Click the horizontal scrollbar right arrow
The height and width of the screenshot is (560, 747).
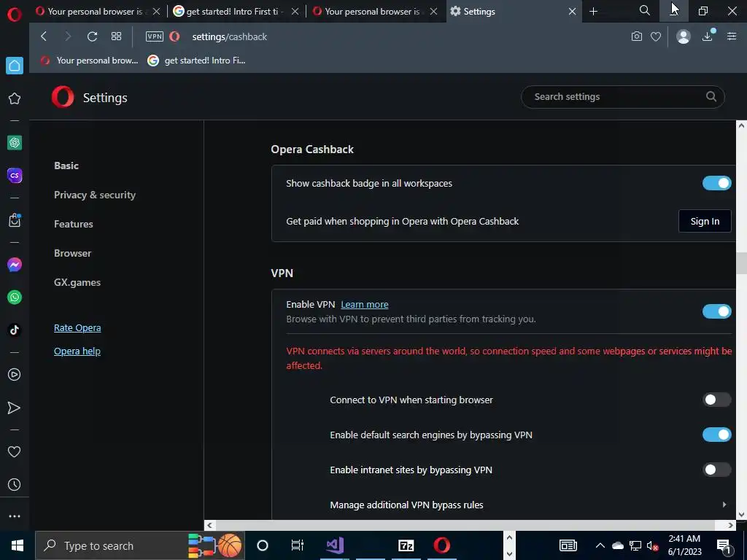[x=730, y=525]
